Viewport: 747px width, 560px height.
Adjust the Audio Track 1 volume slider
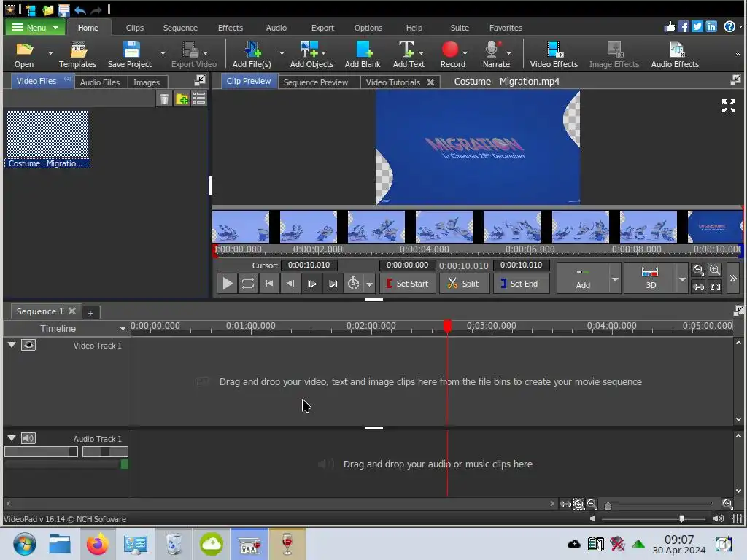(41, 451)
